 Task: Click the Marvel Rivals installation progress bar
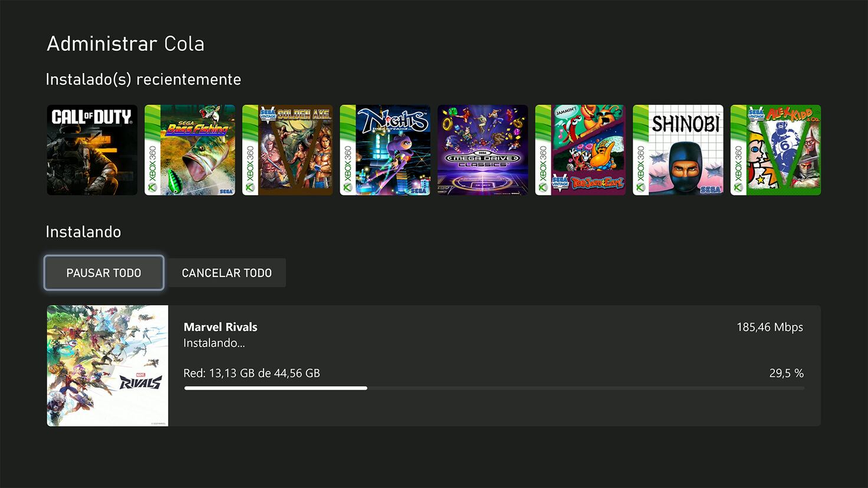point(494,388)
